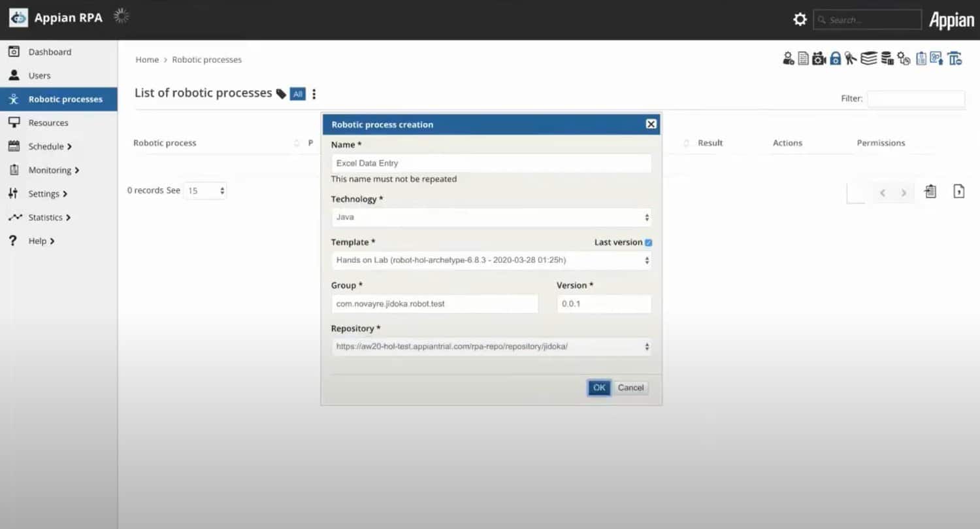Open the Repository URL dropdown
The height and width of the screenshot is (529, 980).
click(491, 347)
